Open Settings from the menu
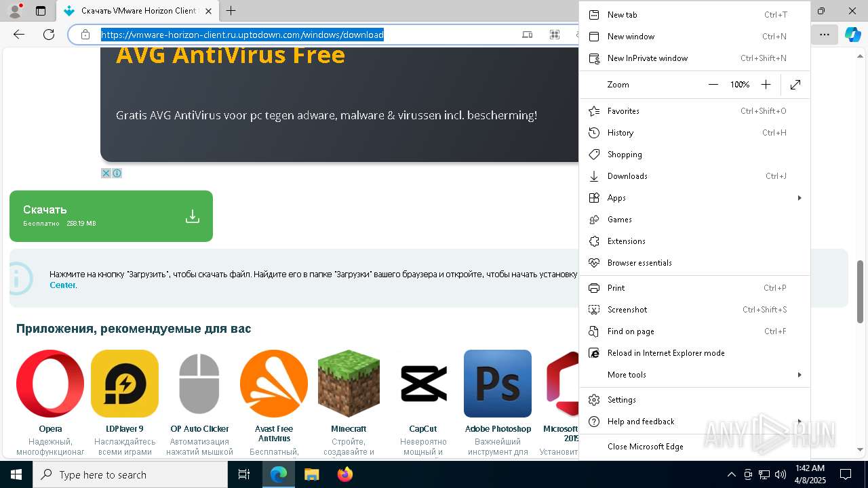 point(694,400)
